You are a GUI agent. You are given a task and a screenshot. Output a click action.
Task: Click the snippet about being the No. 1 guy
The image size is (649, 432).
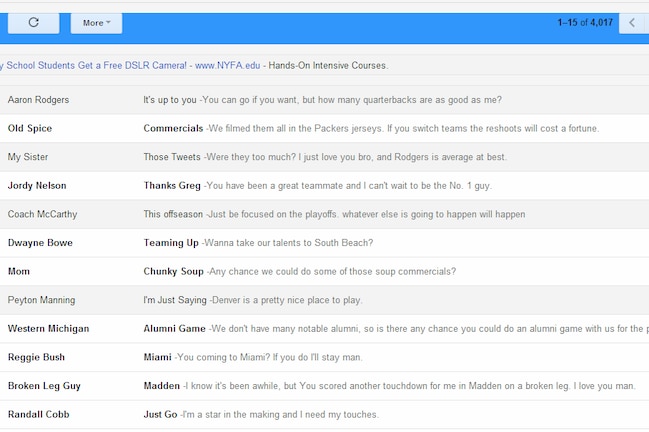click(349, 185)
